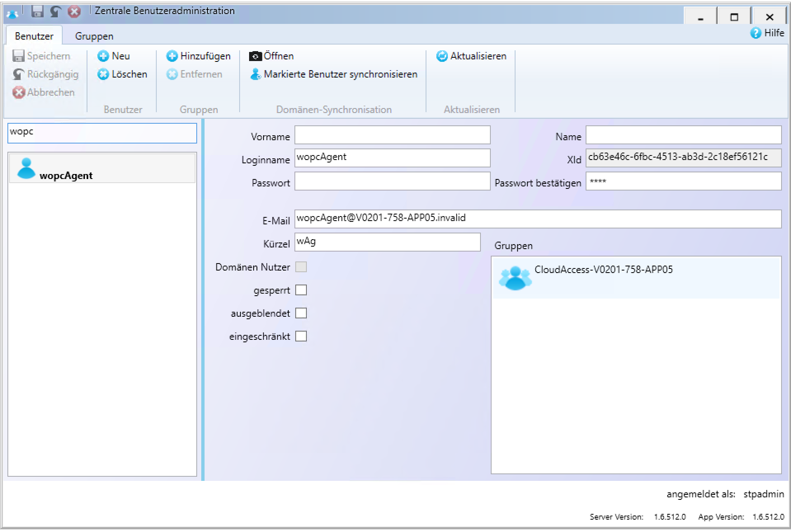
Task: Click the undo icon in title bar
Action: [56, 12]
